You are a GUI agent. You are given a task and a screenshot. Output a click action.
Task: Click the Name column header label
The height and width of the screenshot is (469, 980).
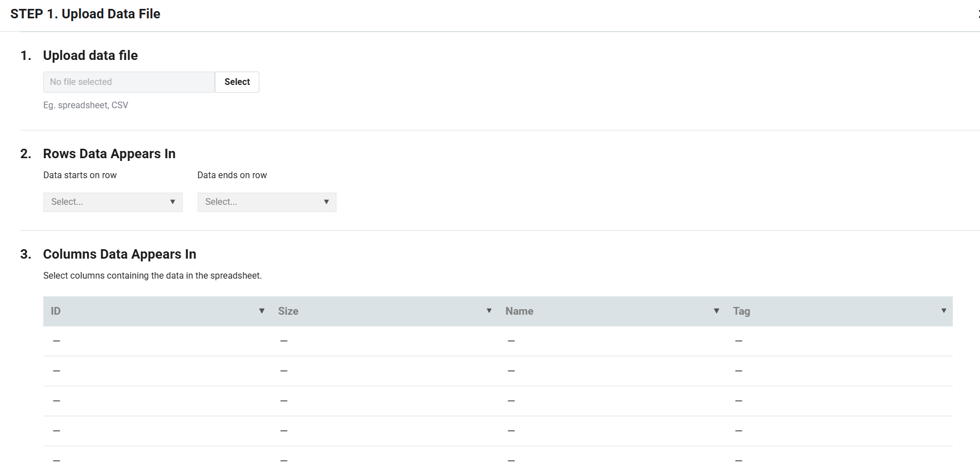point(519,311)
